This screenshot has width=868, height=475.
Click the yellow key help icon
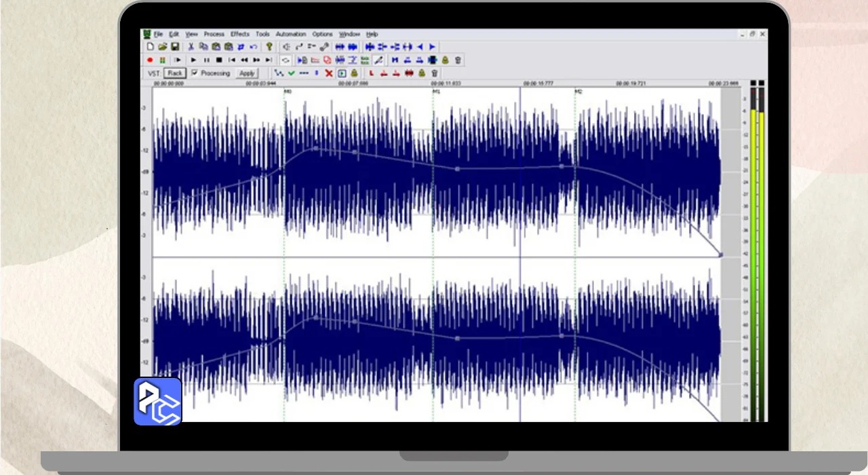tap(269, 47)
